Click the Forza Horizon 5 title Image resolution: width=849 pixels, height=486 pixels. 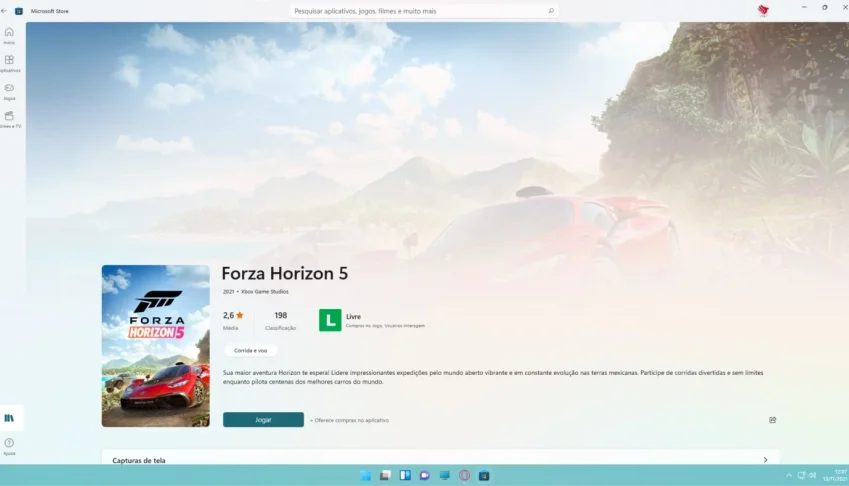(x=285, y=273)
